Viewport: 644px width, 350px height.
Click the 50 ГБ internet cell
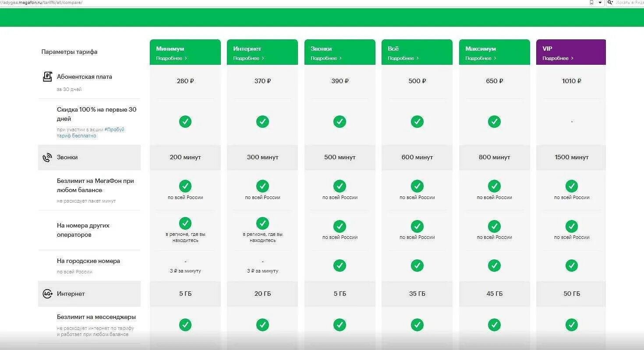[x=572, y=294]
